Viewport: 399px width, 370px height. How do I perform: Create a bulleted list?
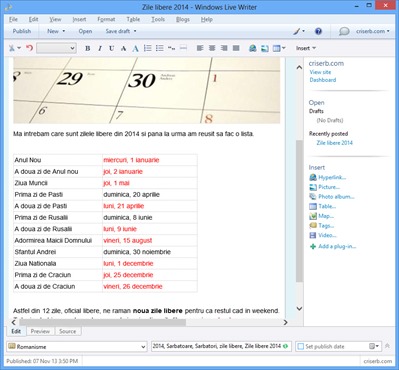(160, 48)
